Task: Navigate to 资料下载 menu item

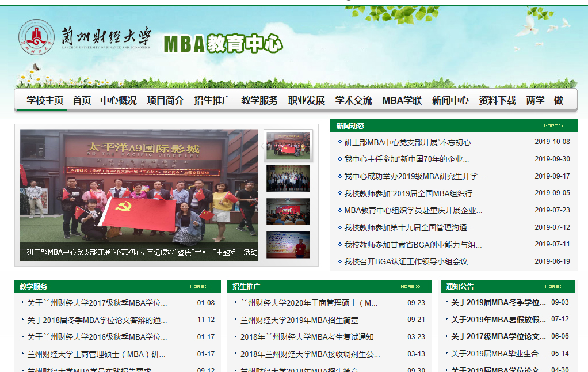Action: pyautogui.click(x=497, y=100)
